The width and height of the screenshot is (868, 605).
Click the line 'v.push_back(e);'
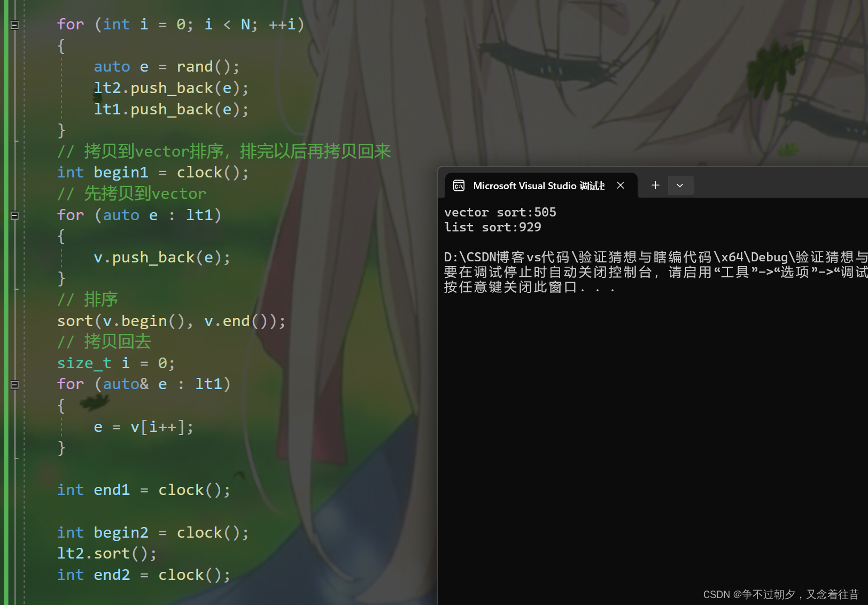pos(162,258)
